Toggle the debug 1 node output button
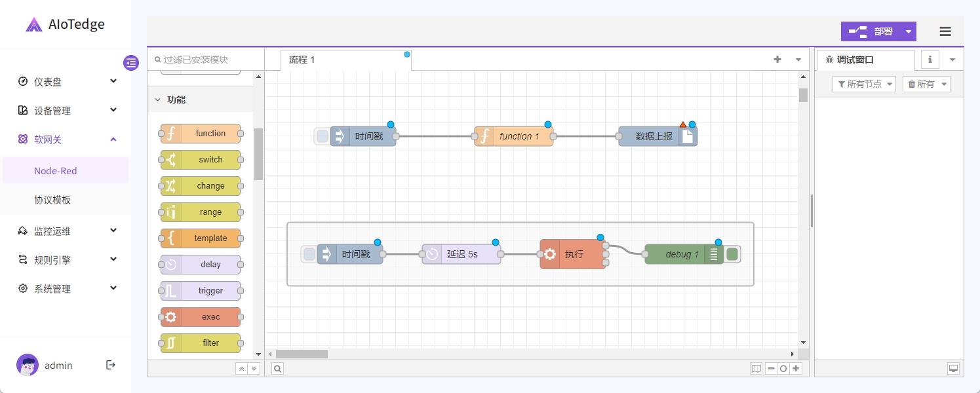This screenshot has height=393, width=980. click(x=733, y=254)
